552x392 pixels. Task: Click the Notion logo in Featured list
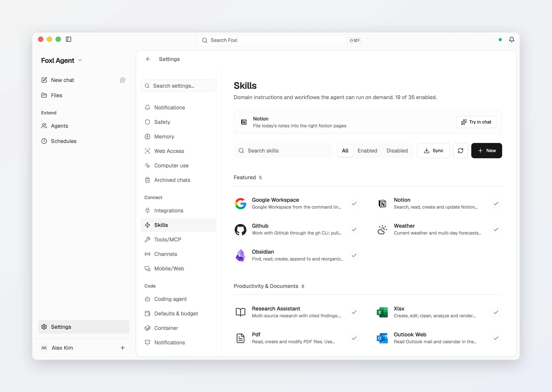[382, 204]
